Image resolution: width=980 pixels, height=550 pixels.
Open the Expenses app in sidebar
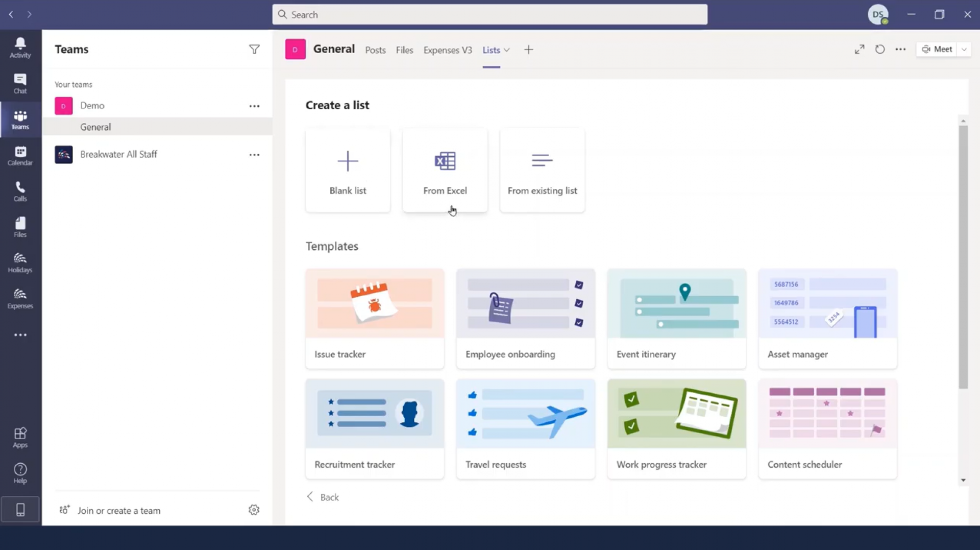coord(20,298)
